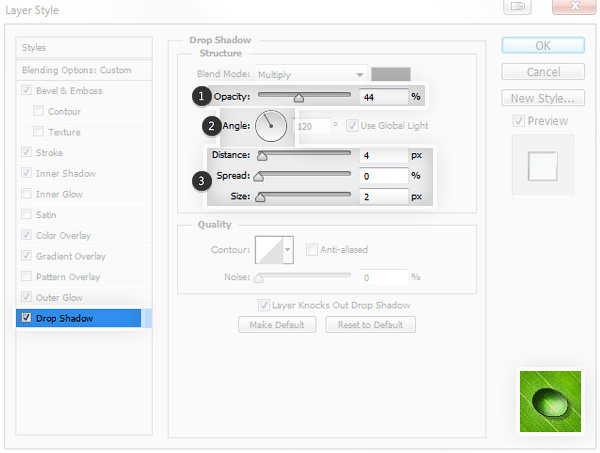Screen dimensions: 600x453
Task: Enable the Satin checkbox
Action: coord(26,214)
